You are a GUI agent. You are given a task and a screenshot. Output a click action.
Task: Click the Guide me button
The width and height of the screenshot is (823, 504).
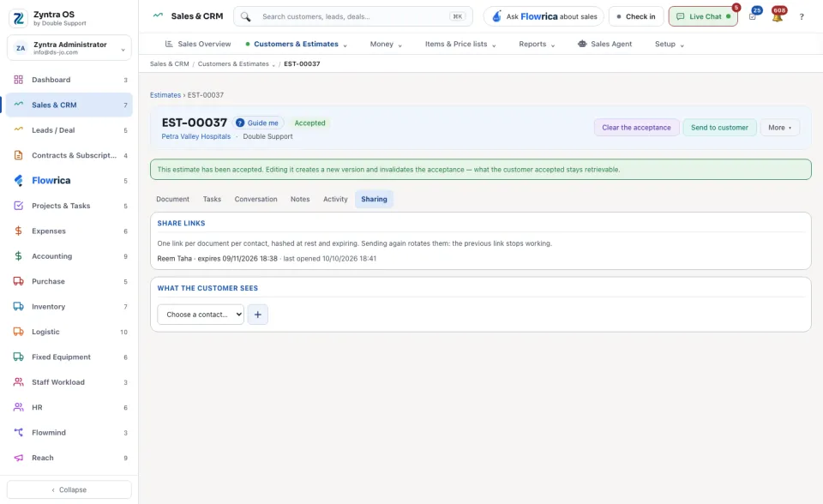[258, 123]
